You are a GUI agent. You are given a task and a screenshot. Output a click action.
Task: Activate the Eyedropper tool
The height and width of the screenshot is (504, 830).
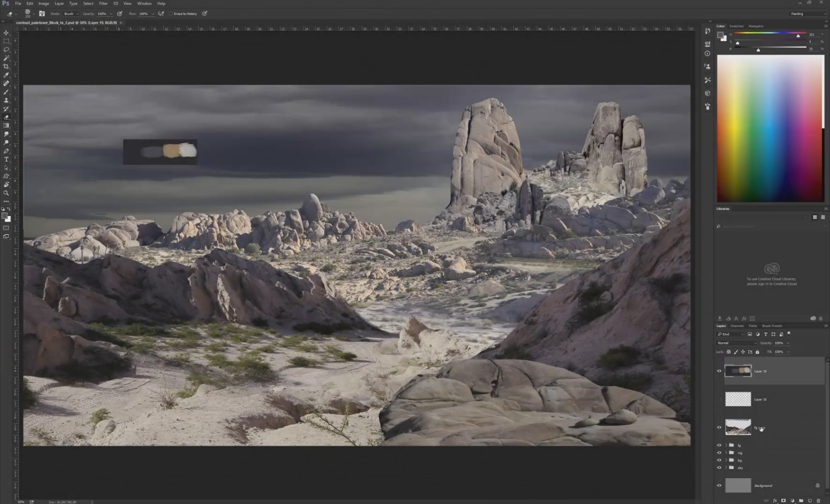[6, 75]
